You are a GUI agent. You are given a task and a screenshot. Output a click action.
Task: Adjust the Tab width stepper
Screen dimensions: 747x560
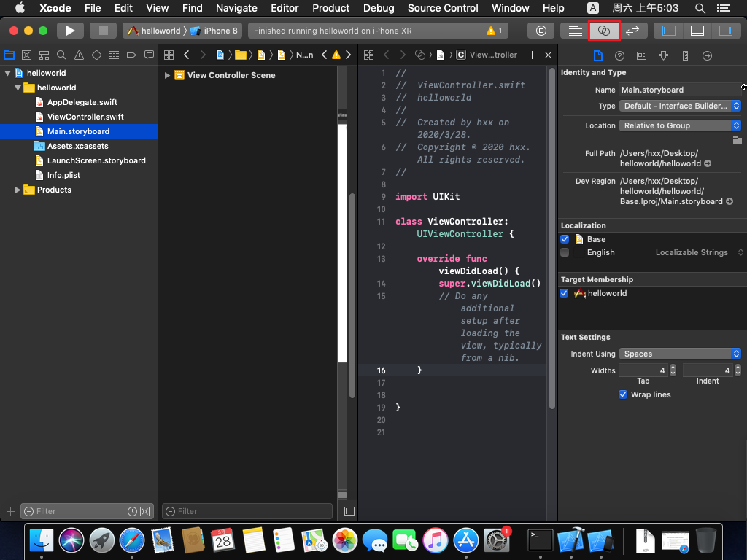(673, 370)
